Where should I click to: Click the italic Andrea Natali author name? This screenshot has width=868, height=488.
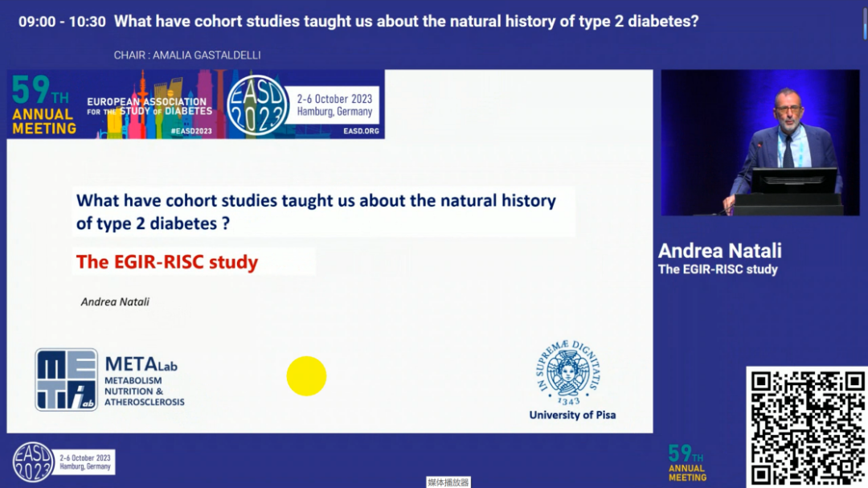tap(115, 301)
